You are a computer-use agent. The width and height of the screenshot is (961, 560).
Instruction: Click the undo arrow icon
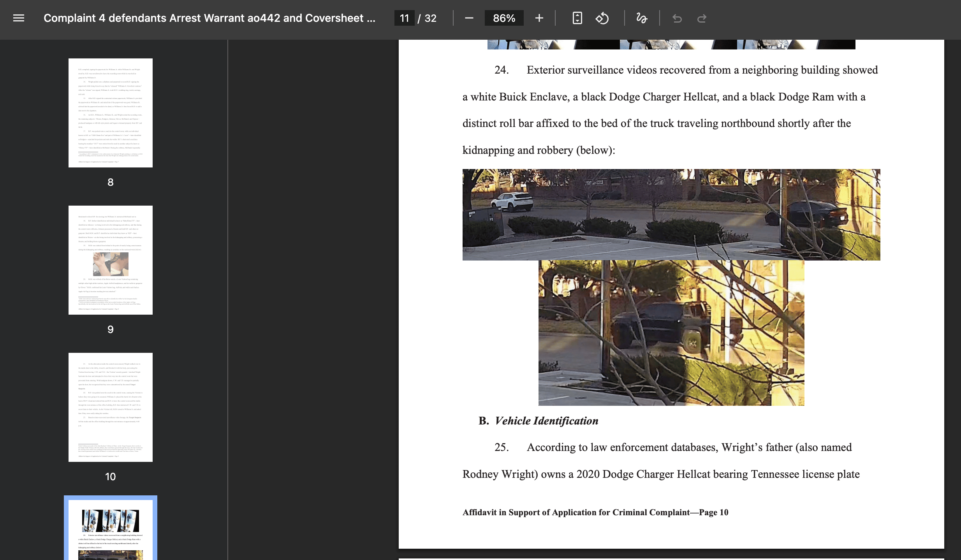[677, 18]
